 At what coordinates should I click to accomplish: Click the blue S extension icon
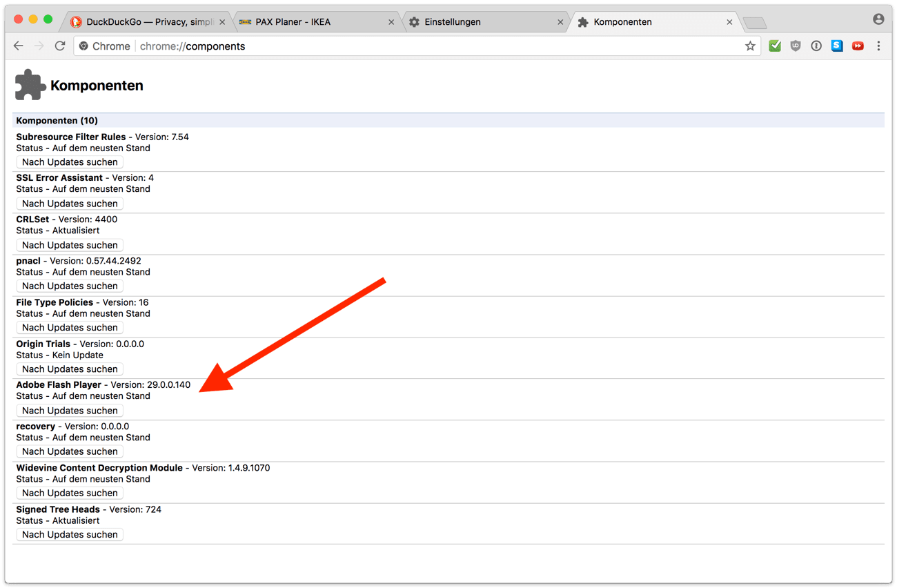[837, 46]
